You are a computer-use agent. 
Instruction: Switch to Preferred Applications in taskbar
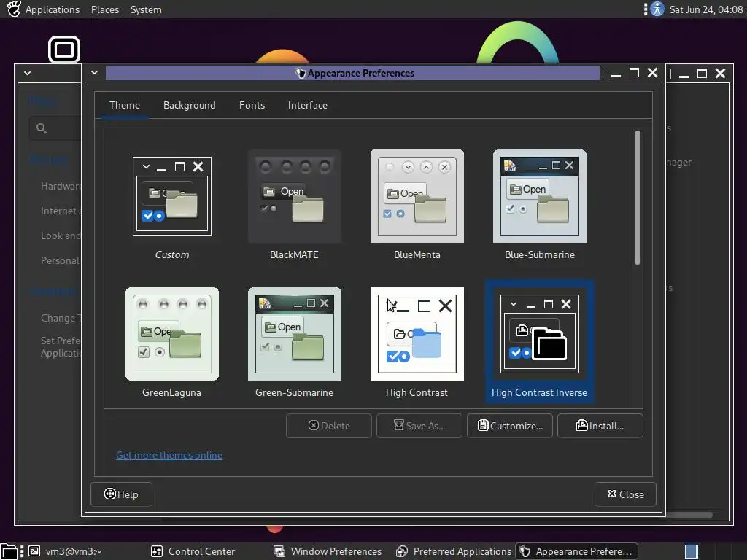(454, 551)
